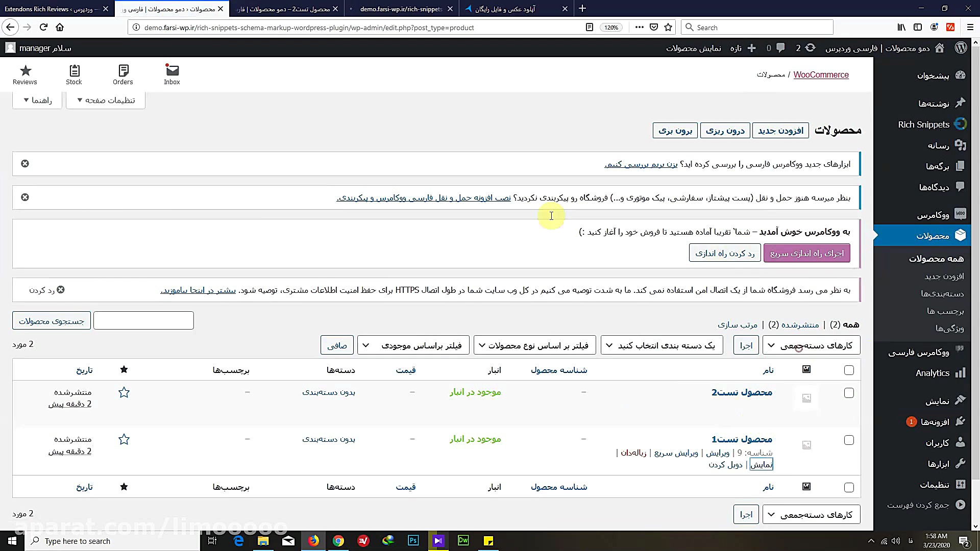
Task: Click inside the product search input field
Action: pyautogui.click(x=143, y=320)
